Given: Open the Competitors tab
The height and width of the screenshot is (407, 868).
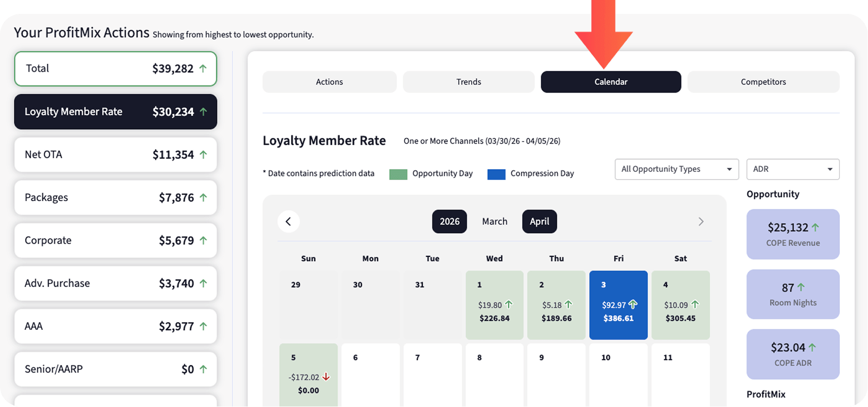Looking at the screenshot, I should [763, 82].
